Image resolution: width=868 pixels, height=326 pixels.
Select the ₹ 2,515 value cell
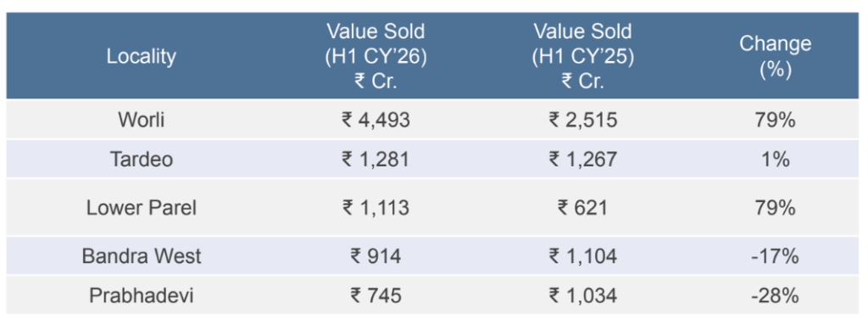[x=582, y=120]
